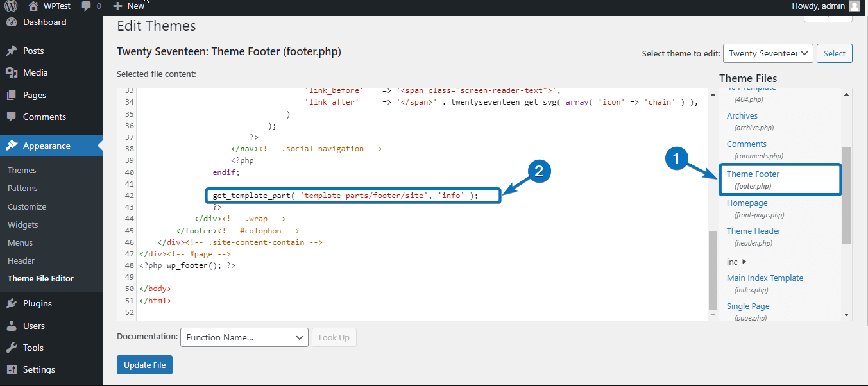
Task: Click the Posts pushpin icon
Action: tap(12, 51)
